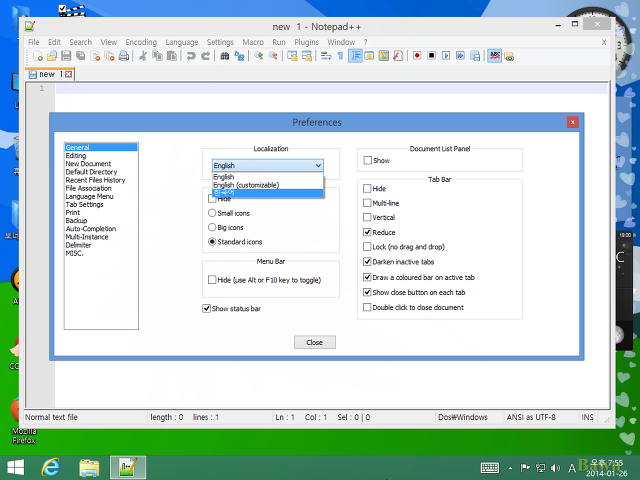Toggle Show All Characters pilcrow icon
The width and height of the screenshot is (640, 480).
click(x=340, y=56)
